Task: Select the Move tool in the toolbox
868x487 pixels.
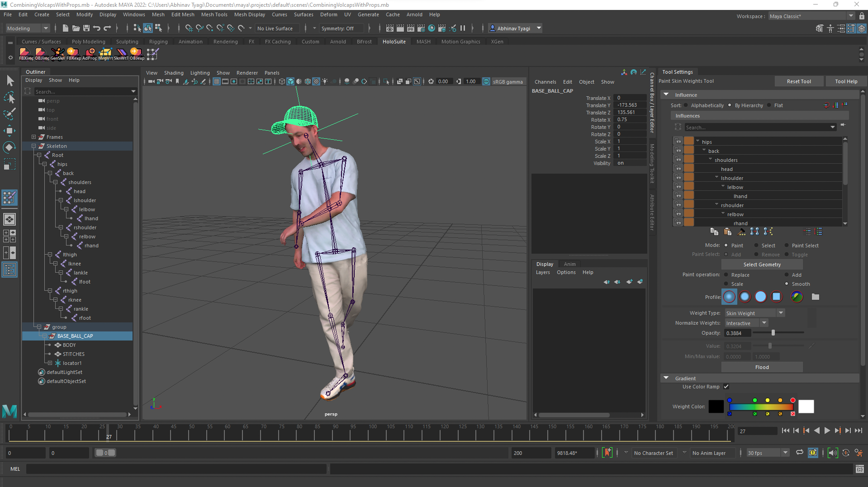Action: (x=9, y=131)
